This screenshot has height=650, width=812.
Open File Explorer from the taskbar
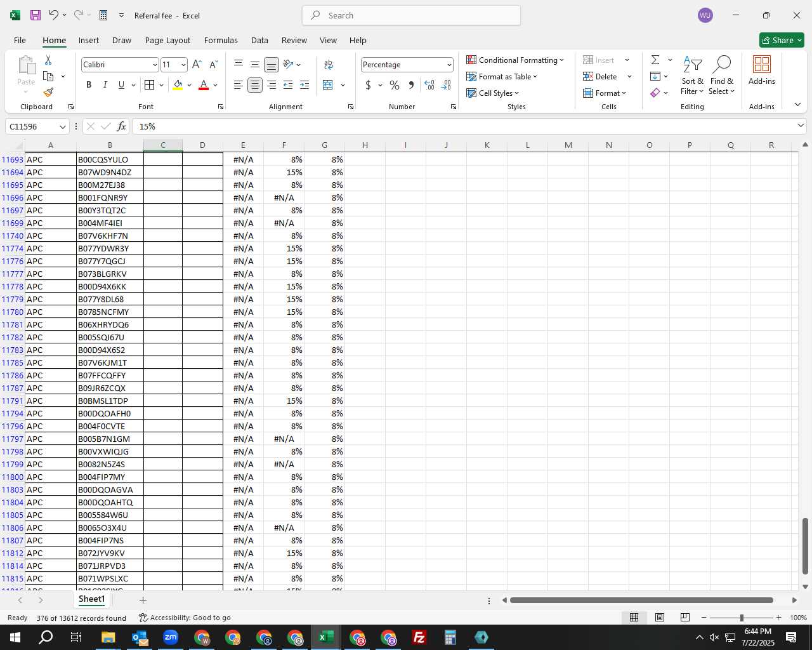click(x=108, y=637)
